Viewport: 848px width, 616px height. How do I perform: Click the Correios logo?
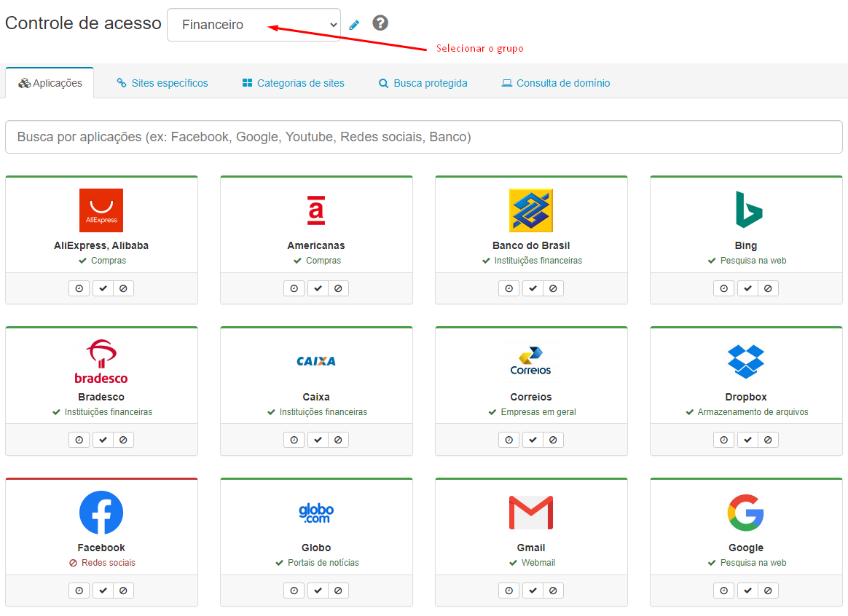530,361
